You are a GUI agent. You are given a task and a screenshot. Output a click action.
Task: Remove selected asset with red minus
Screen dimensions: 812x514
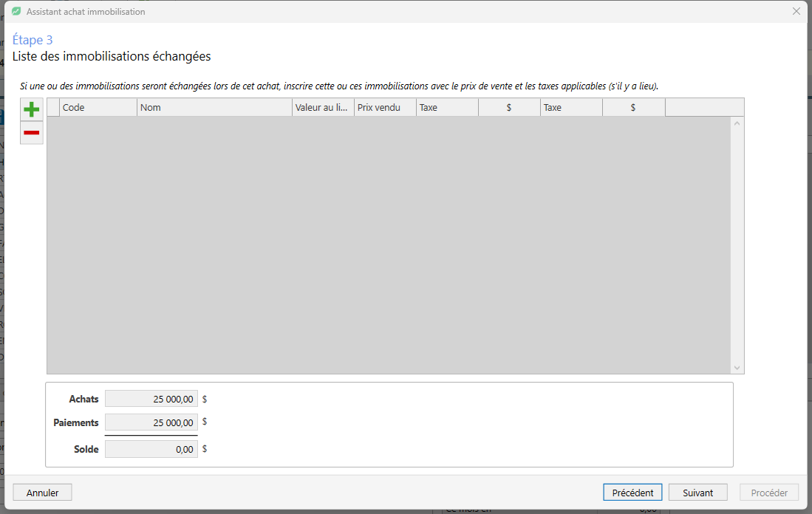[32, 133]
